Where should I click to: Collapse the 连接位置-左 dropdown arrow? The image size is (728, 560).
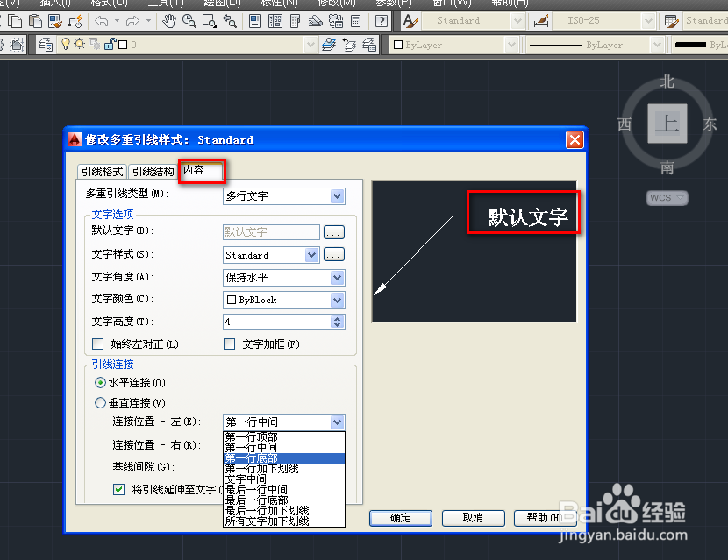coord(338,422)
